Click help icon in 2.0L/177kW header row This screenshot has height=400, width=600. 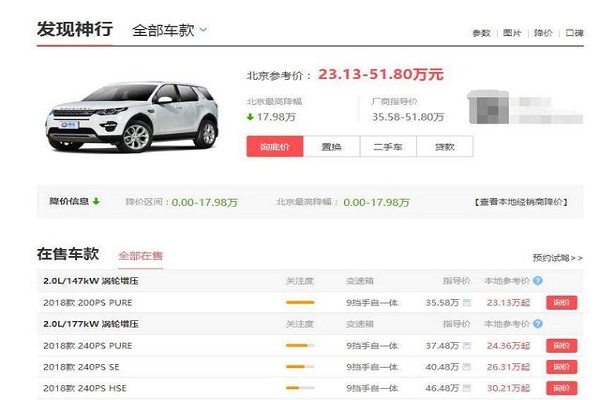(x=538, y=324)
